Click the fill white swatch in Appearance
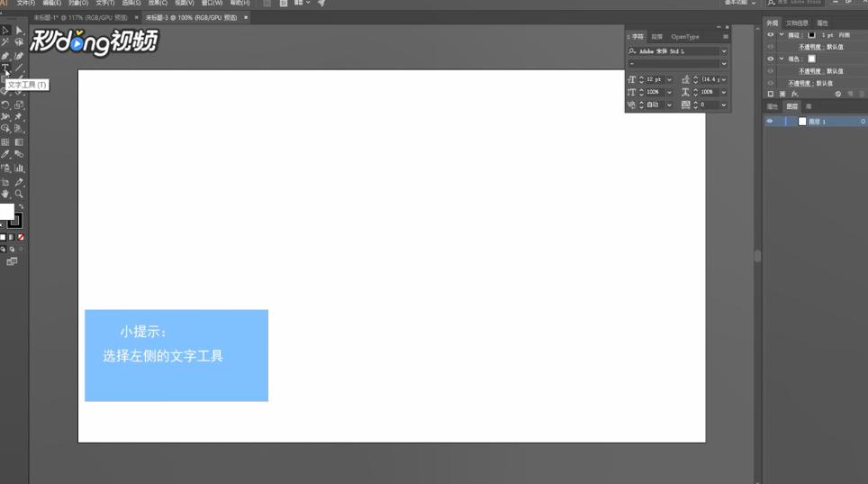 pos(811,59)
